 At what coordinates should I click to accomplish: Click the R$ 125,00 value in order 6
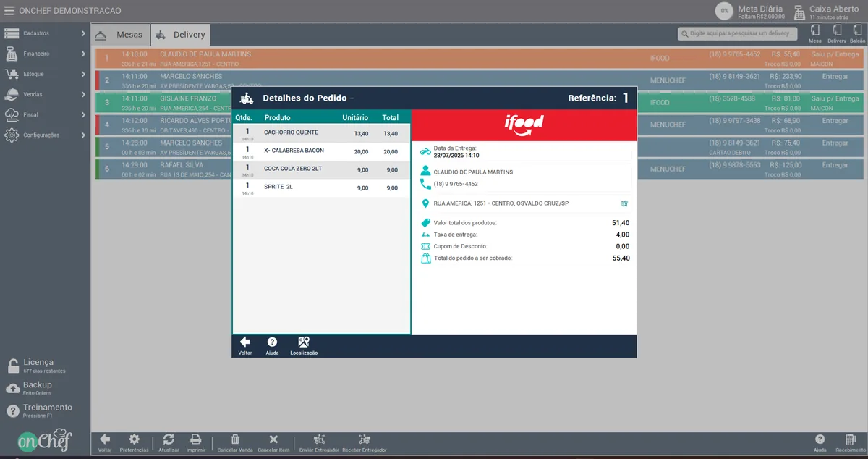[787, 165]
